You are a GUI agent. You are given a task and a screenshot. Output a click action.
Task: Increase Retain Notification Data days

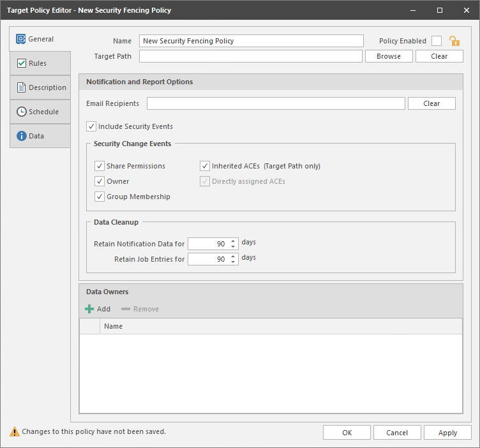point(233,241)
